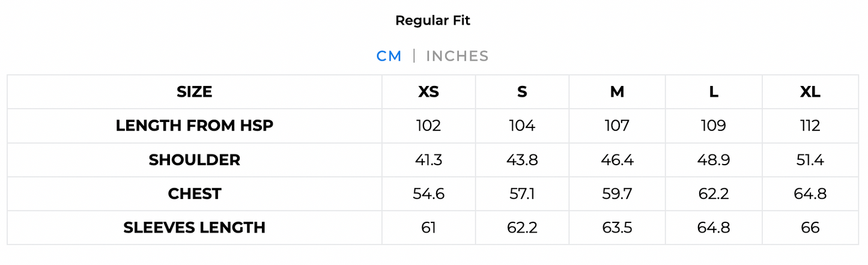The width and height of the screenshot is (868, 265).
Task: Click the 59.7 chest measurement
Action: pos(617,193)
